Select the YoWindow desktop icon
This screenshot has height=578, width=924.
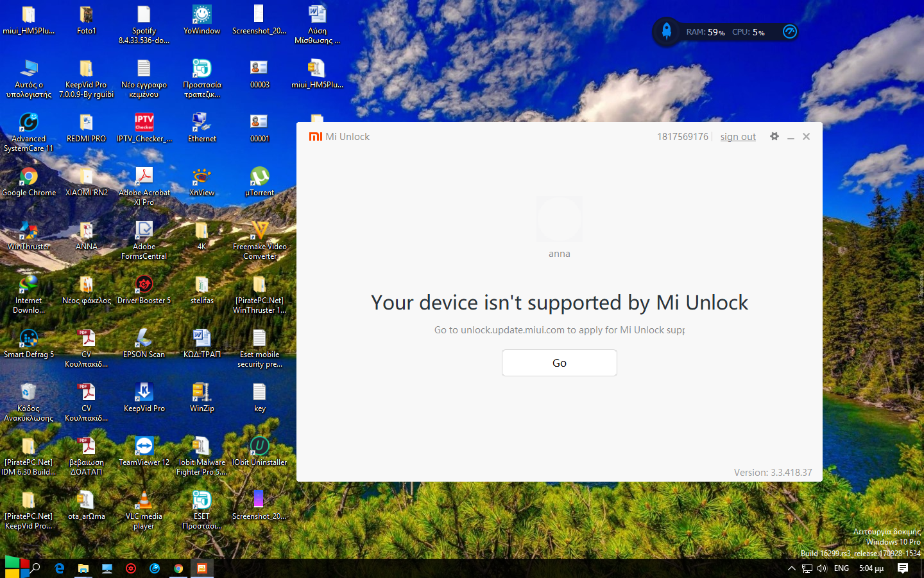(202, 20)
